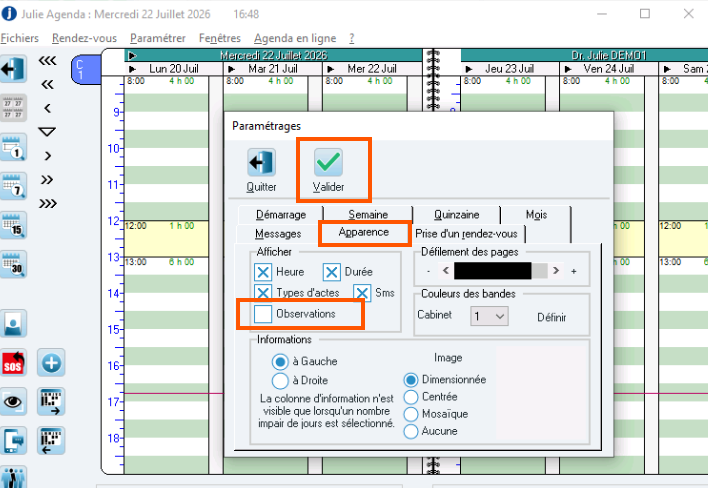Go to previous with single left chevron
This screenshot has height=488, width=708.
click(x=47, y=108)
